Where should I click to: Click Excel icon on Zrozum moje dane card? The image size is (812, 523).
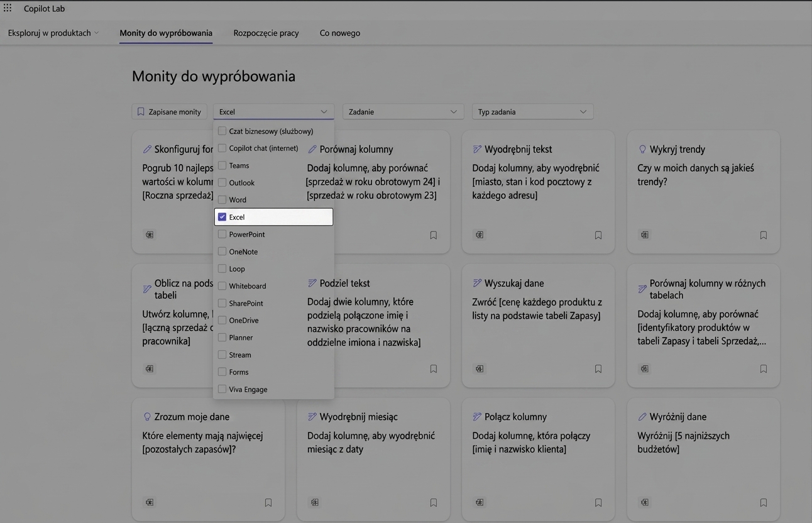point(150,502)
